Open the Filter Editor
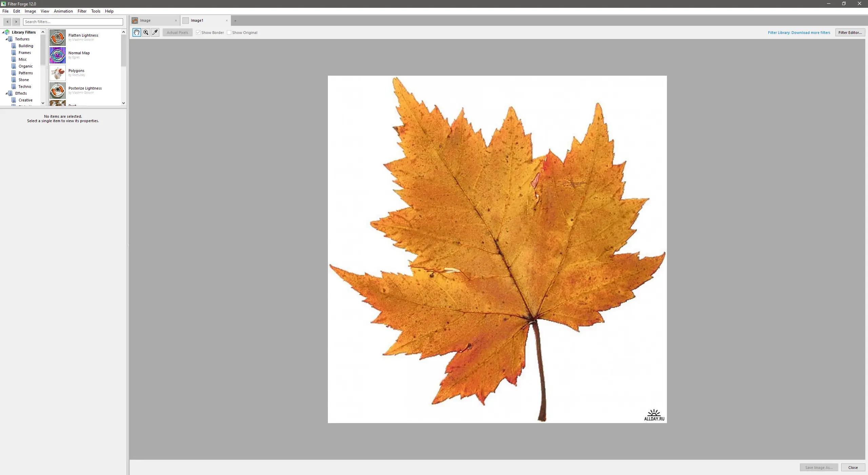 (850, 33)
